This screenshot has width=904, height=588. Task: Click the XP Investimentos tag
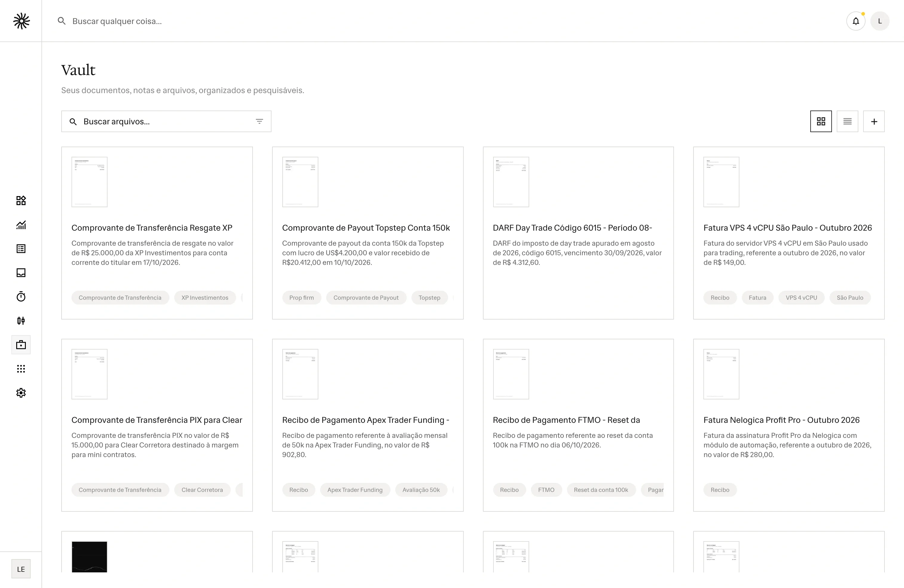coord(205,298)
